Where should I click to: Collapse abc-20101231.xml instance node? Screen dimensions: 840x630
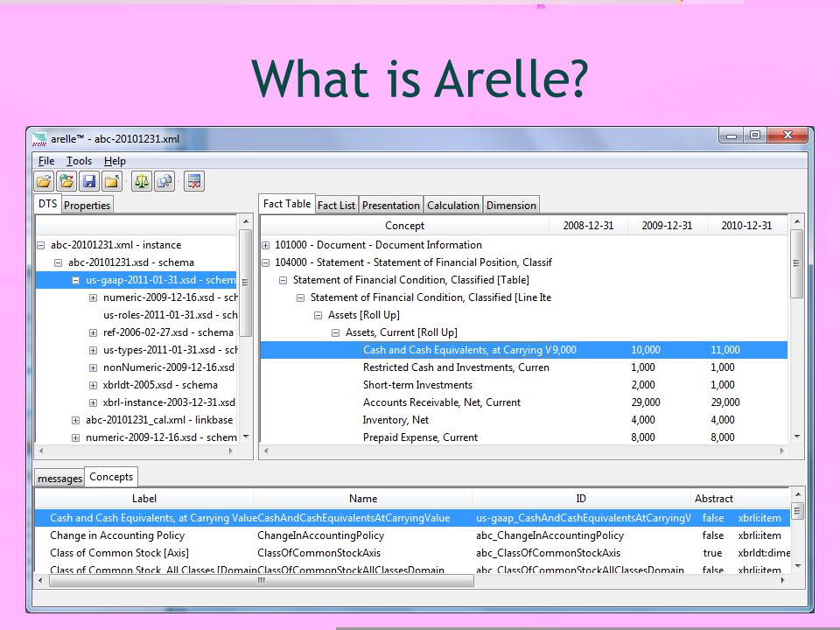41,245
